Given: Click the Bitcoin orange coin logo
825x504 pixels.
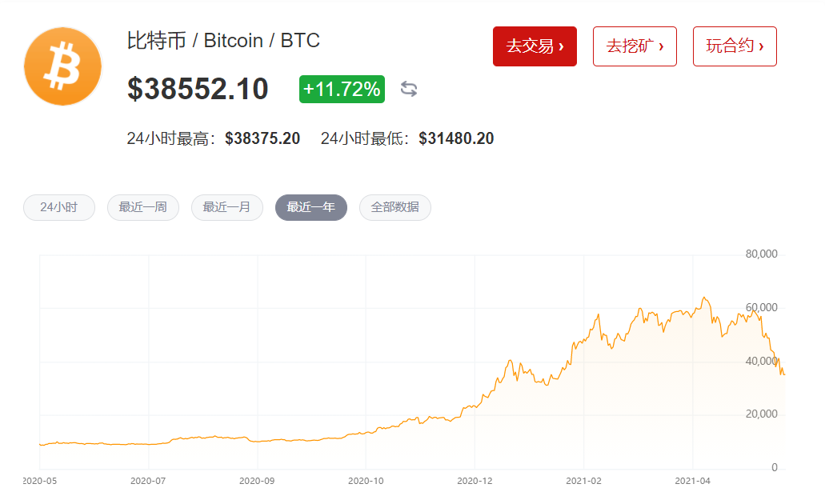Looking at the screenshot, I should click(x=62, y=66).
